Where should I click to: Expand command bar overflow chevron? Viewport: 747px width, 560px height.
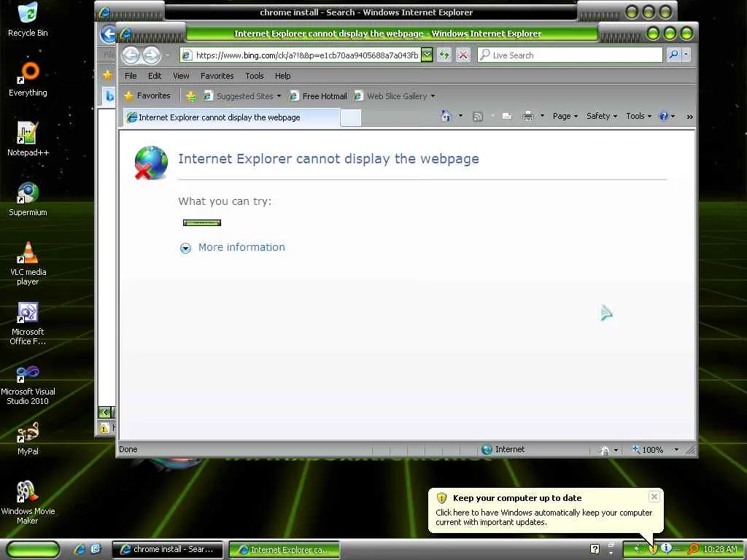689,116
